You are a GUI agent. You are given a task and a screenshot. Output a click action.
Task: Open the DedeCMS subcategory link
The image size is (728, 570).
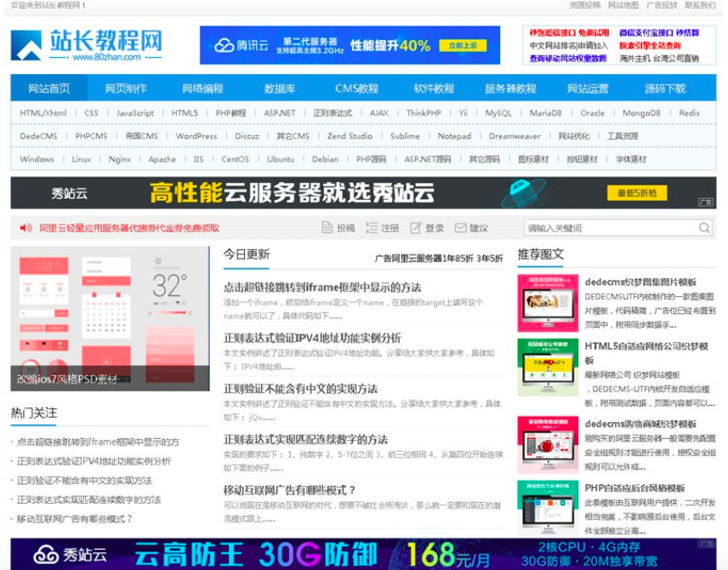38,136
